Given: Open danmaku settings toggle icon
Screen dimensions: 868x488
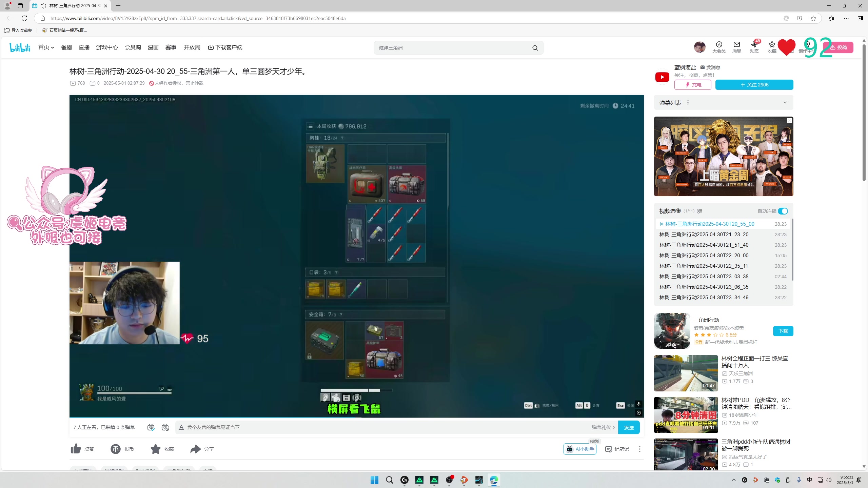Looking at the screenshot, I should pyautogui.click(x=165, y=427).
